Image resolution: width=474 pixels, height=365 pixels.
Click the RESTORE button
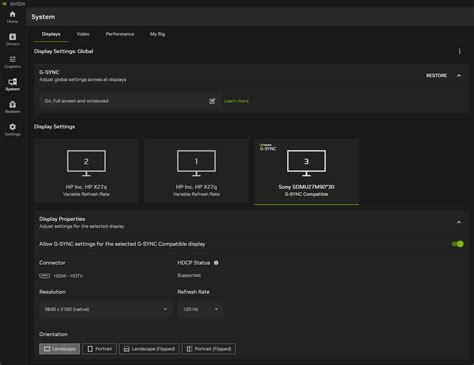click(x=436, y=76)
